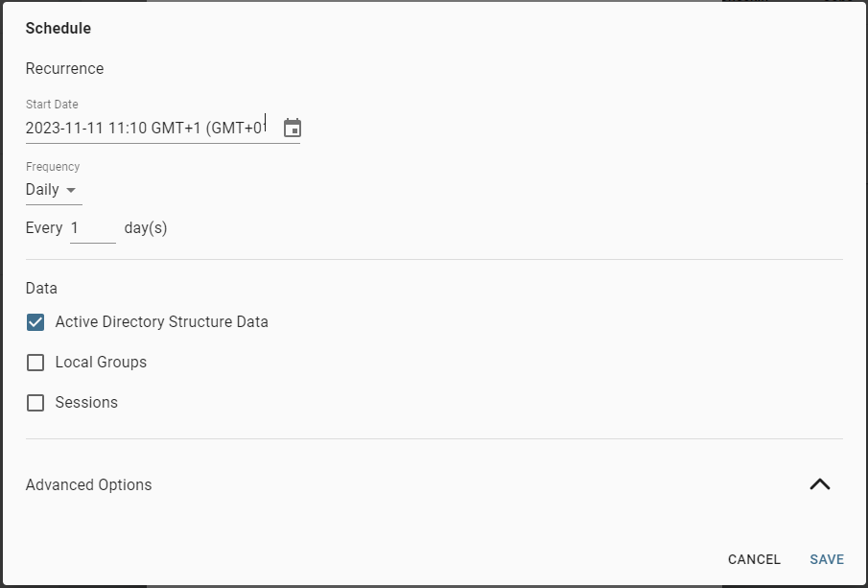Click the Advanced Options chevron arrow icon
The width and height of the screenshot is (868, 588).
click(820, 484)
